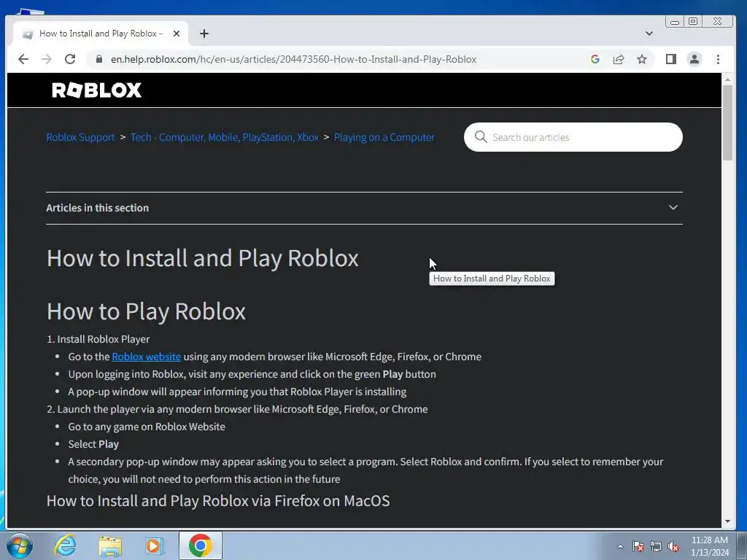Open Google translate icon in address bar
This screenshot has width=747, height=560.
[x=595, y=59]
